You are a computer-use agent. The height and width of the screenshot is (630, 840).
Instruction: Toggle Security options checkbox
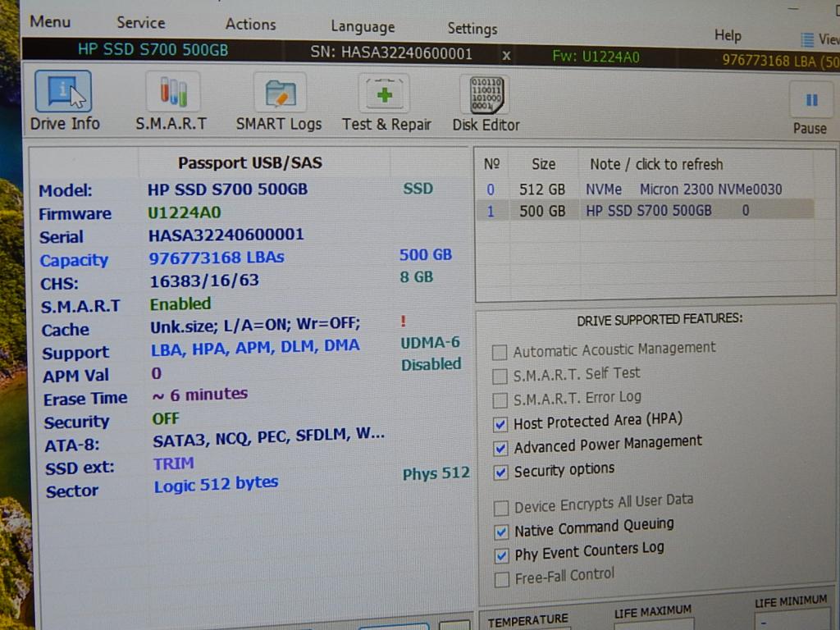pos(501,472)
